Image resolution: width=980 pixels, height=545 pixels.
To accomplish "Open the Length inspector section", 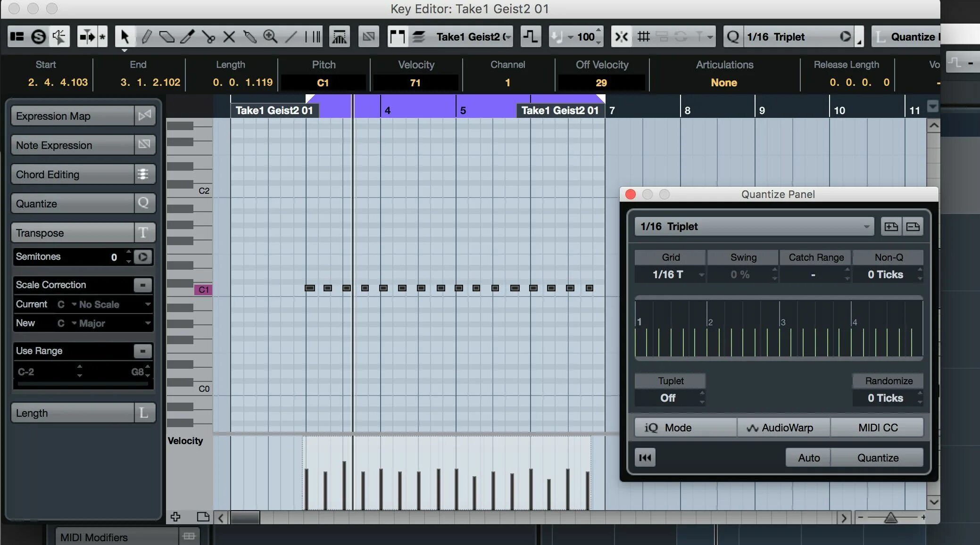I will click(x=83, y=413).
